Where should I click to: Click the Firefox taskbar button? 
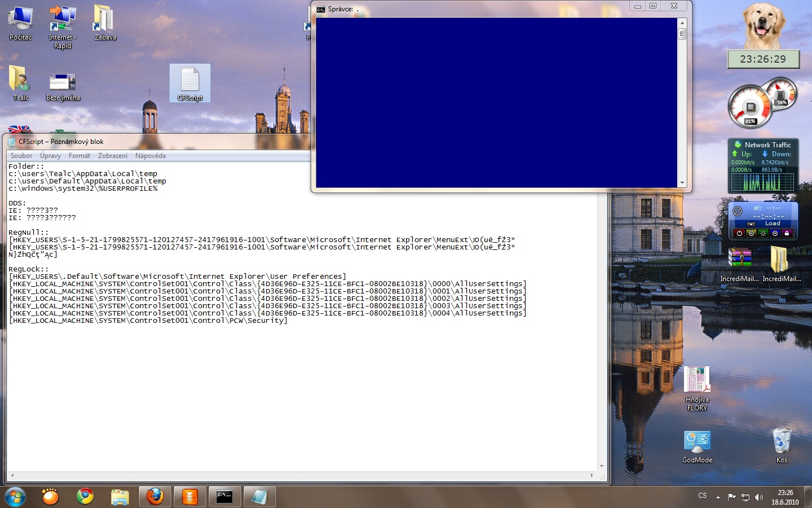point(155,497)
